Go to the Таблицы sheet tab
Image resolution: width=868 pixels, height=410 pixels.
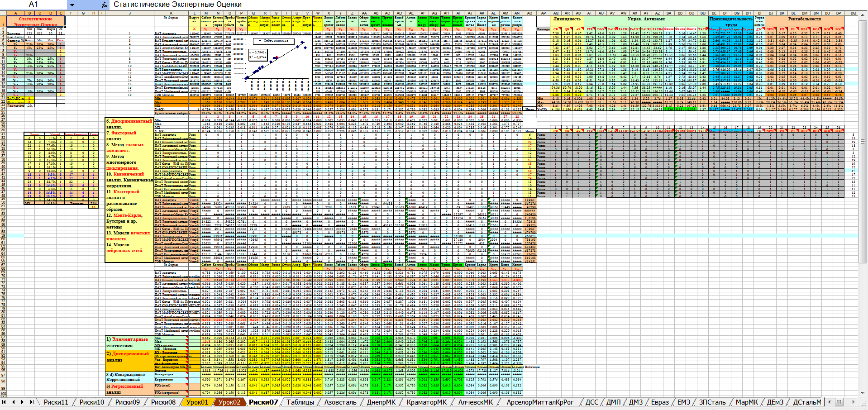300,402
